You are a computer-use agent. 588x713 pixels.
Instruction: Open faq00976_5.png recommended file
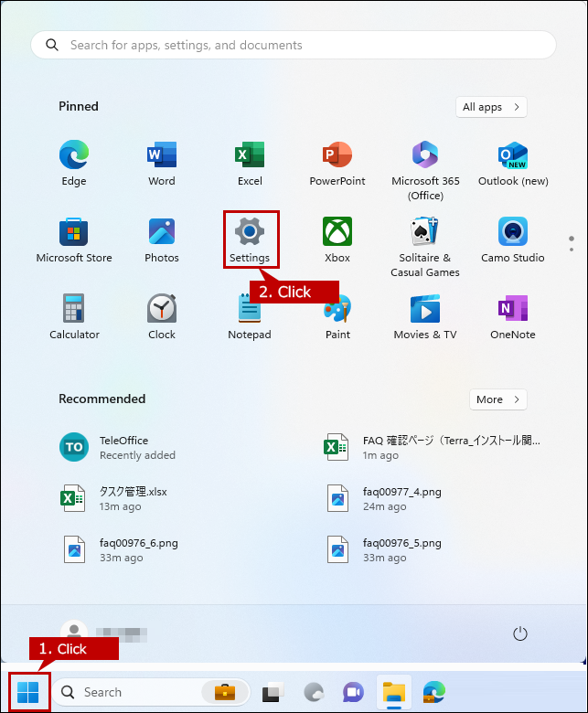[383, 549]
